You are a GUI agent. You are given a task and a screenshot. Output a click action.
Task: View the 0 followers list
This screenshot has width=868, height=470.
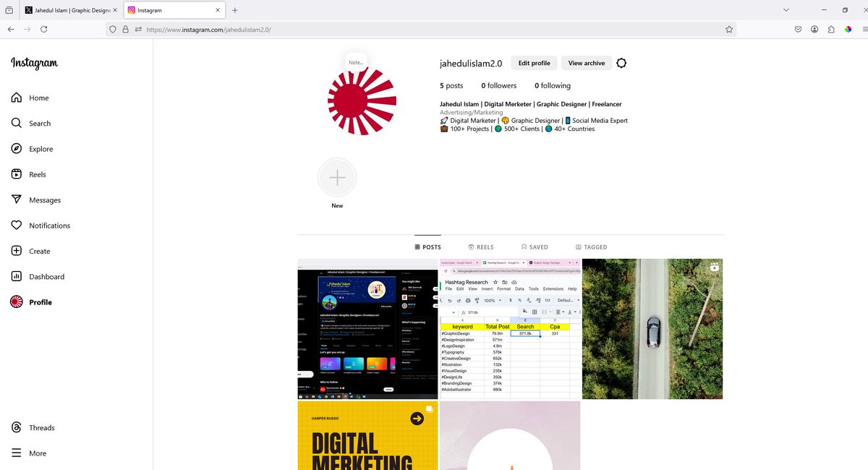point(499,85)
